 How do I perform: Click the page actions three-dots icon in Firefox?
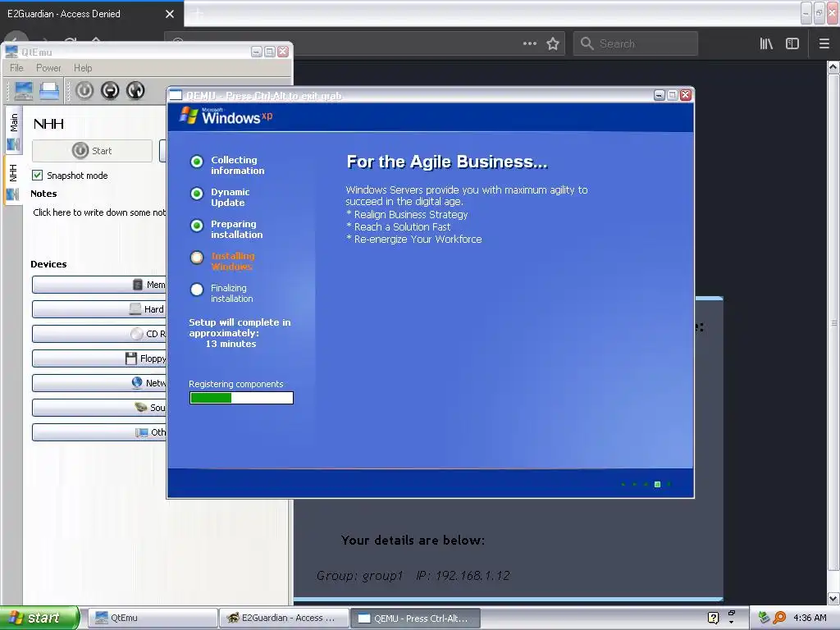530,43
